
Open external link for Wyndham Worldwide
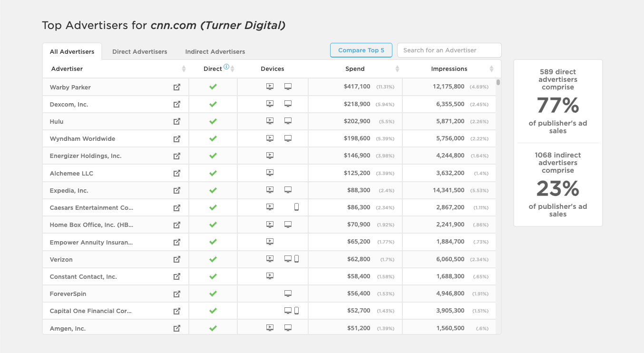pos(177,139)
